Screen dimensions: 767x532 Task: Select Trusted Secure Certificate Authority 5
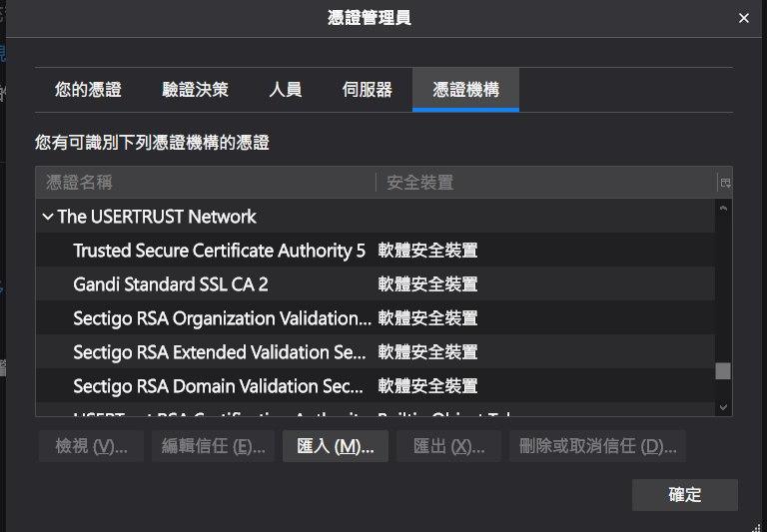(376, 251)
